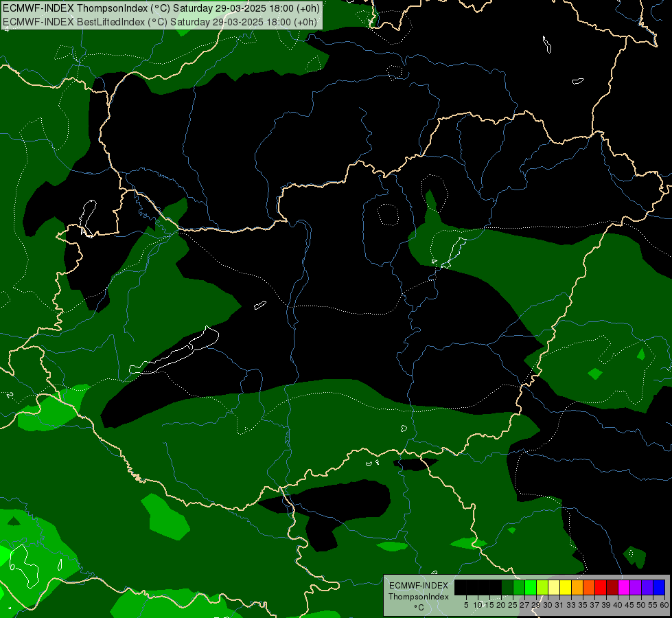Viewport: 672px width, 618px height.
Task: Pick the legend tick label 33
Action: coord(571,605)
